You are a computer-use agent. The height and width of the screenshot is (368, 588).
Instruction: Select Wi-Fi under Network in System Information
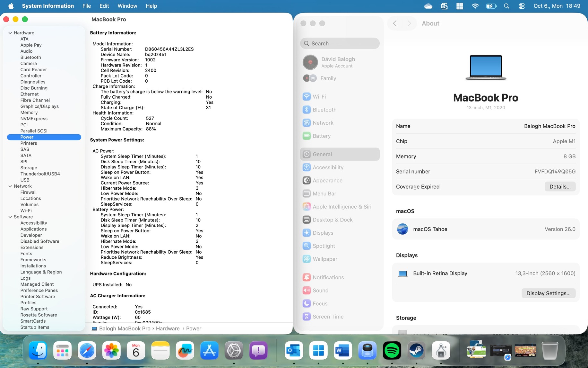pos(26,211)
